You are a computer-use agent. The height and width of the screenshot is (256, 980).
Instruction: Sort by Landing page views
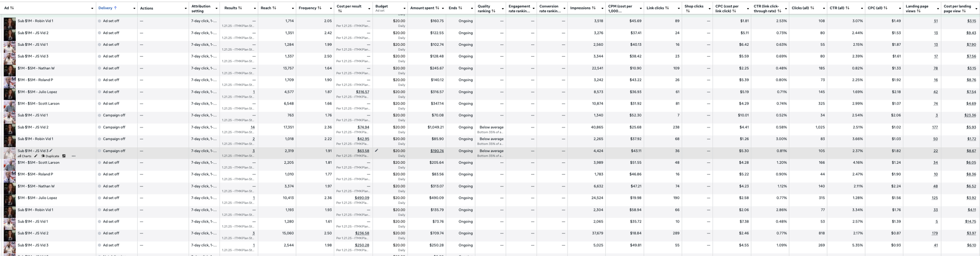coord(918,11)
